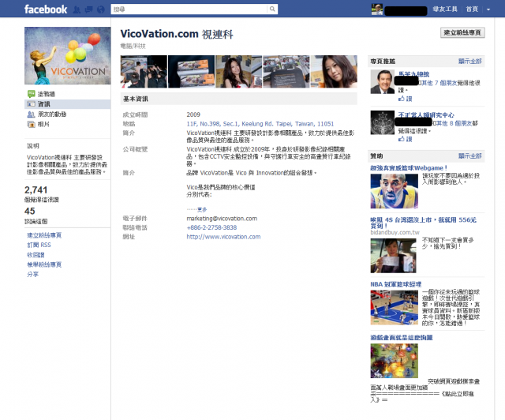Screen dimensions: 505x420
Task: Click the friends activity people icon
Action: [x=32, y=114]
